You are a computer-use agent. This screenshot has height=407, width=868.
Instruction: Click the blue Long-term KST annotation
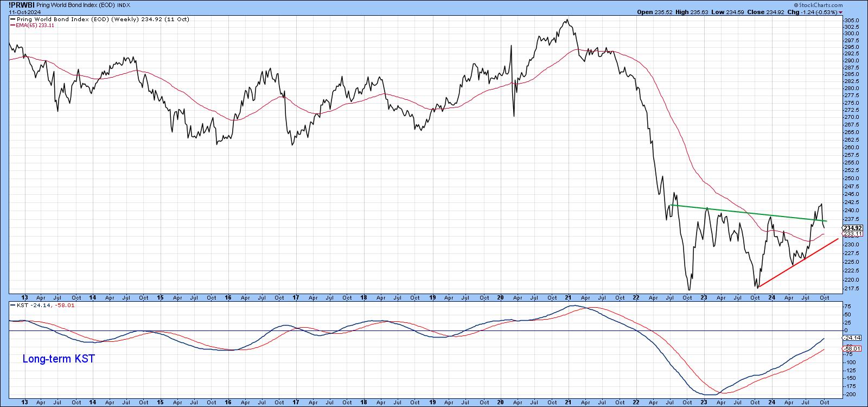click(59, 359)
